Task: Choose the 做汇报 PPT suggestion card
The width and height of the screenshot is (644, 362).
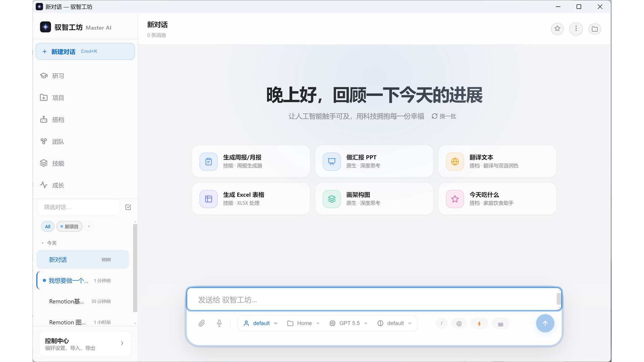Action: click(374, 161)
